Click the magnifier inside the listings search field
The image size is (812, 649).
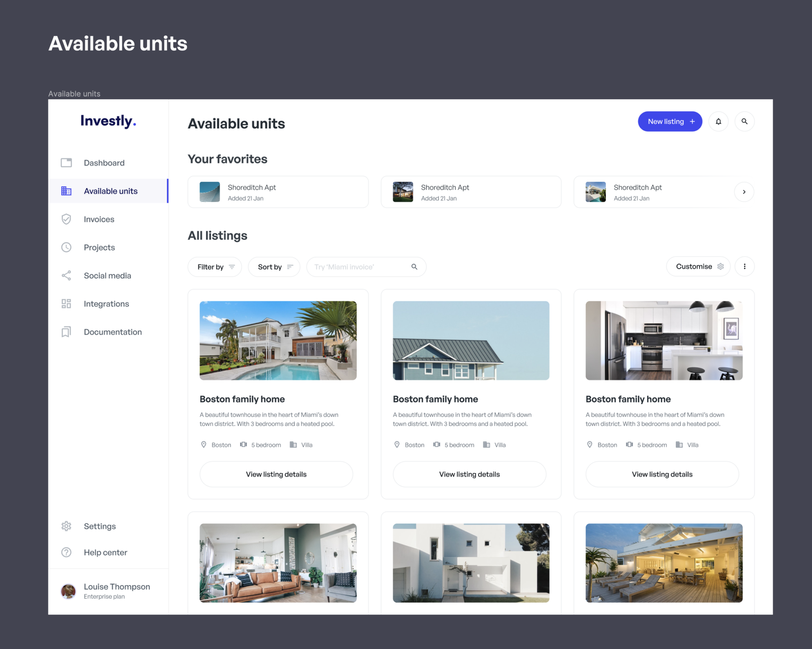414,267
